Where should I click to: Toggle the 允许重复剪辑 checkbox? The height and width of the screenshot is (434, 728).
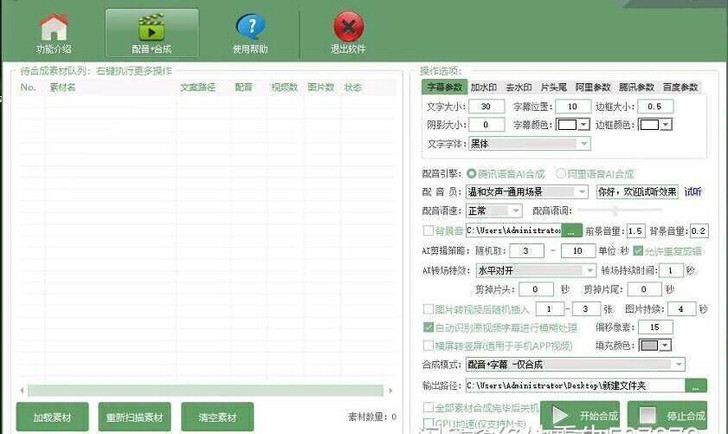(x=638, y=251)
